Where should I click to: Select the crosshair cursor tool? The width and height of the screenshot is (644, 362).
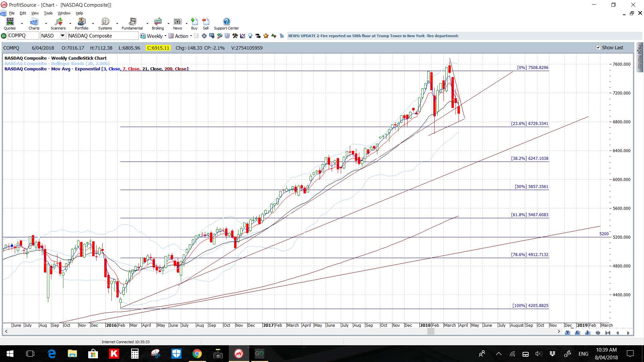(x=204, y=36)
